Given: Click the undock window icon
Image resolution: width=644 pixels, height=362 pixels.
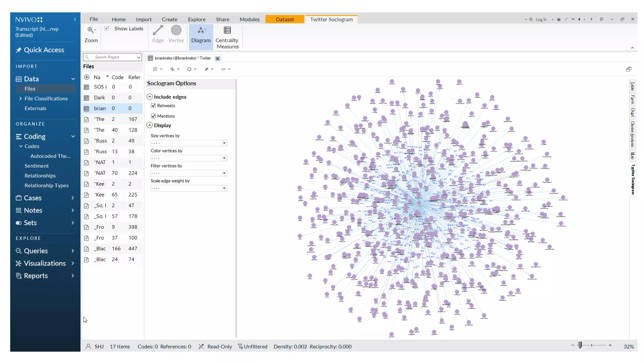Looking at the screenshot, I should tap(628, 69).
